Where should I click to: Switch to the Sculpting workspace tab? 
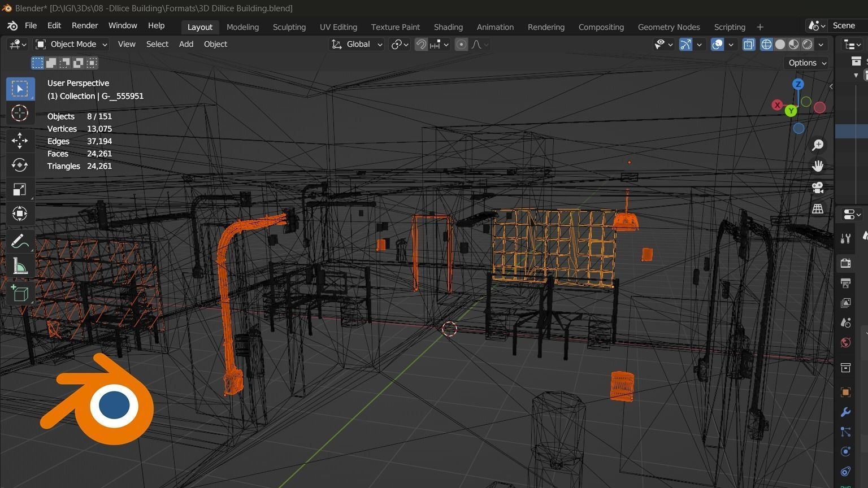pyautogui.click(x=289, y=27)
